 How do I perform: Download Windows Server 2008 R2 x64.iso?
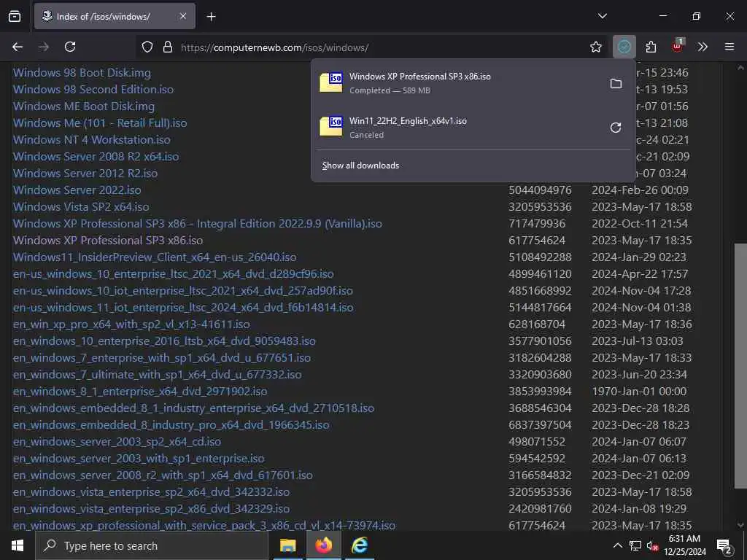point(96,156)
